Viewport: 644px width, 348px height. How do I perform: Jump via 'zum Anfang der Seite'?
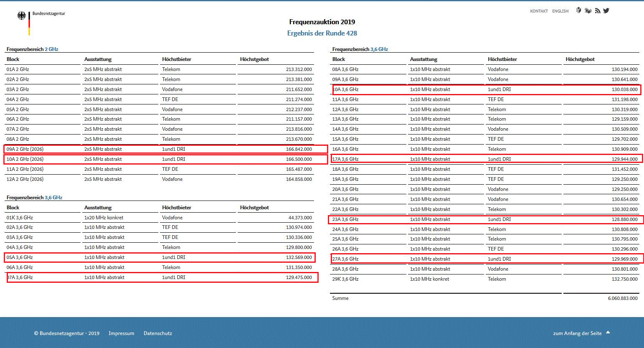click(581, 333)
